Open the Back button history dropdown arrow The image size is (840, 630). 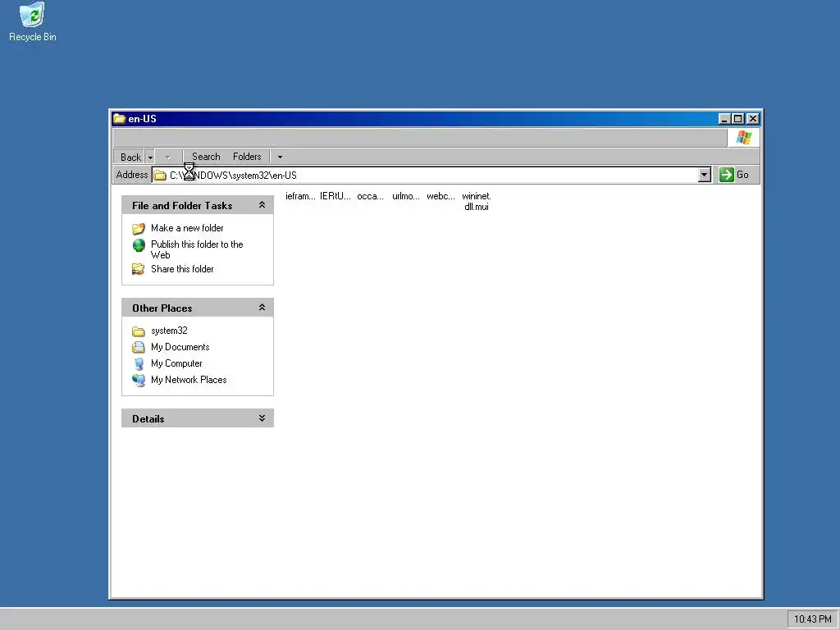point(151,157)
